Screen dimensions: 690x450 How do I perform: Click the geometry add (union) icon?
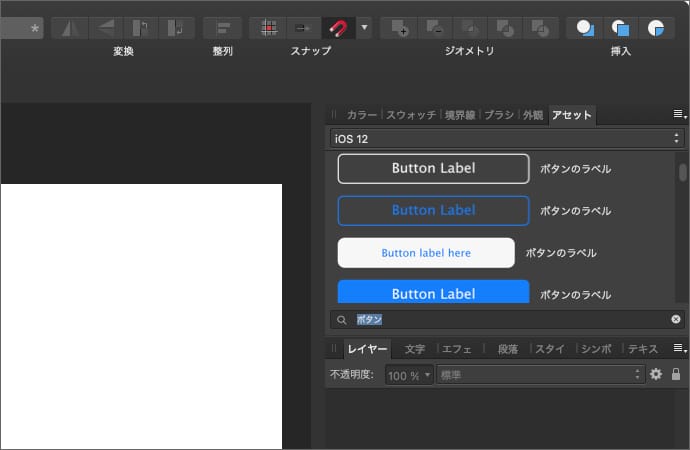click(399, 28)
